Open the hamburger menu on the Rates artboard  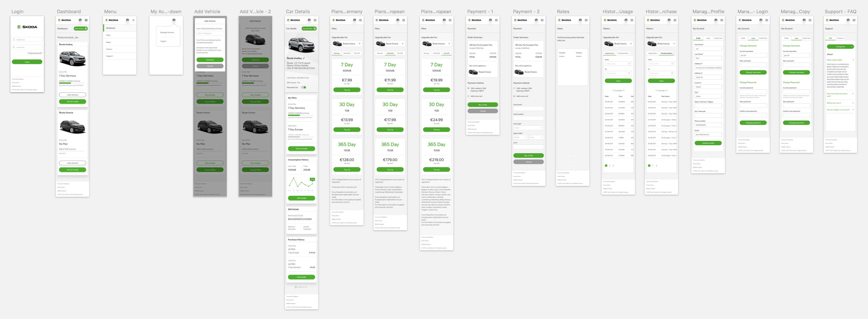[586, 20]
